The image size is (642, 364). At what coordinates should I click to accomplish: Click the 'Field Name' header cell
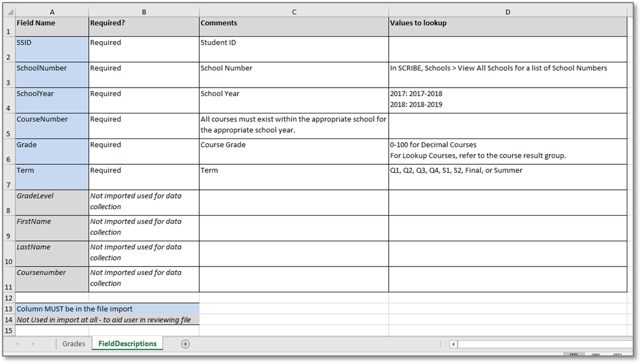click(52, 26)
